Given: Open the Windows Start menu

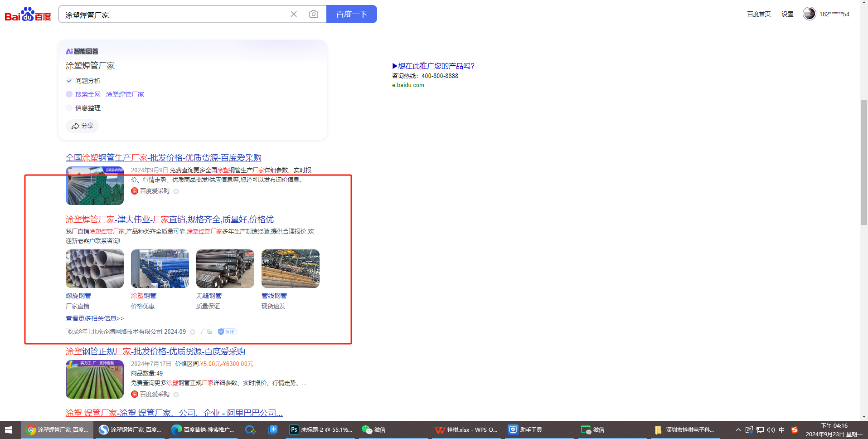Looking at the screenshot, I should [x=9, y=429].
